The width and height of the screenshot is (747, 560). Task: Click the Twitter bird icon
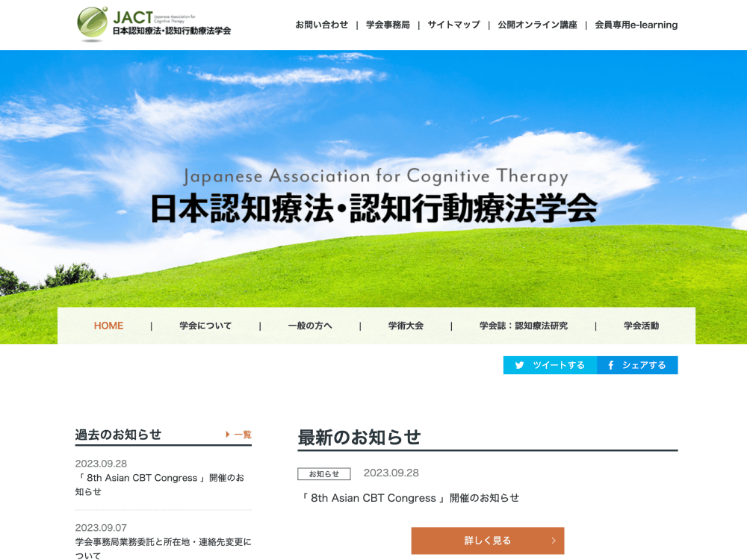pyautogui.click(x=519, y=365)
